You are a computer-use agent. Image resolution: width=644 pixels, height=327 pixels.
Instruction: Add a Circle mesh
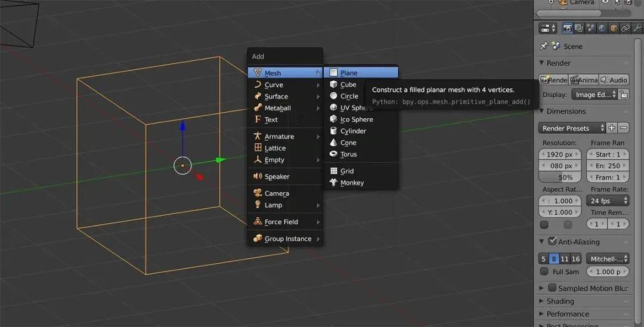[361, 96]
